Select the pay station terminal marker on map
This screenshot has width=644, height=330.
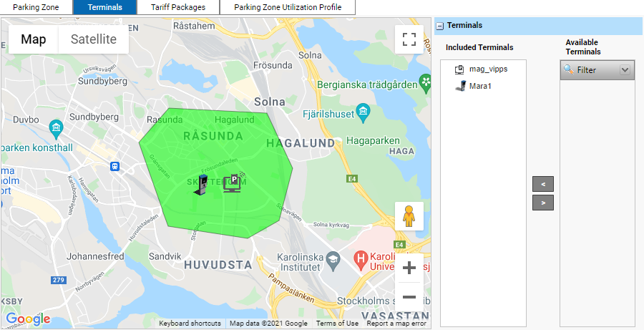(202, 185)
